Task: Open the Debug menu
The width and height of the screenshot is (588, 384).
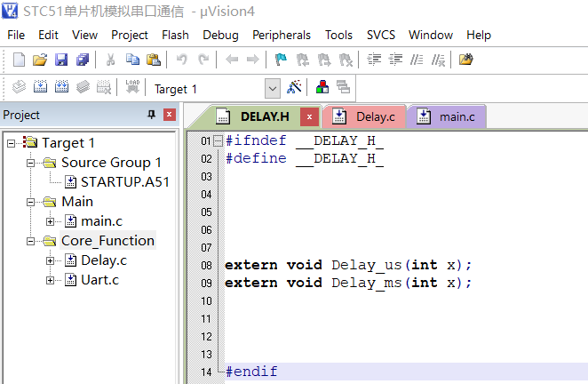Action: pos(220,35)
